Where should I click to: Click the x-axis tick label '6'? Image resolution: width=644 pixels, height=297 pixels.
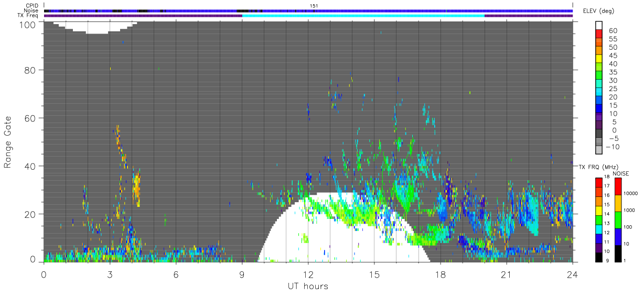click(176, 274)
